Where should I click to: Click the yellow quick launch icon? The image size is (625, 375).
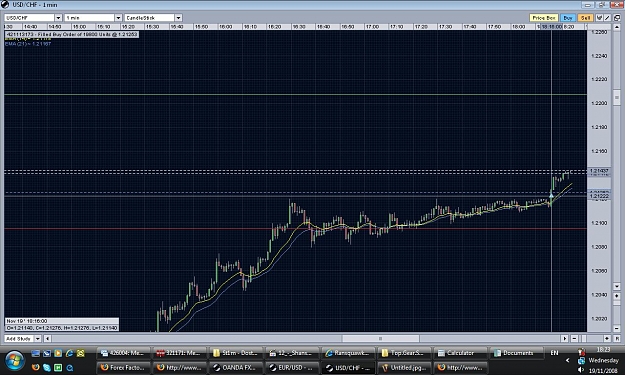point(81,353)
